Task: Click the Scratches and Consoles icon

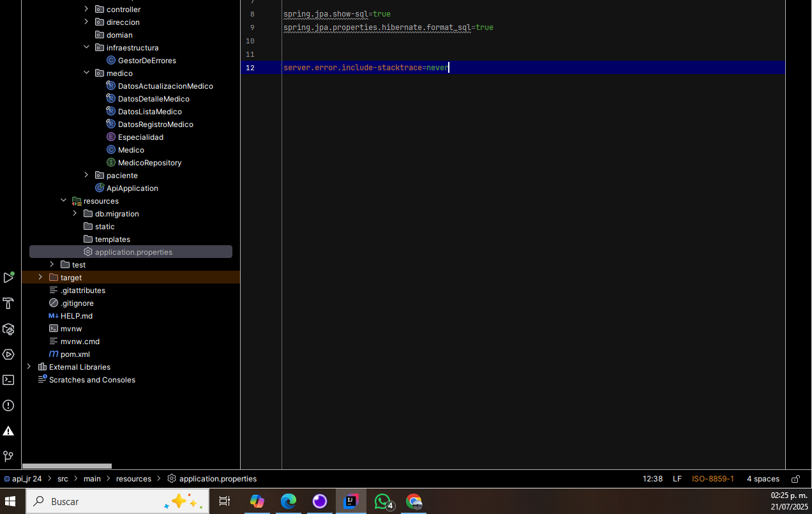Action: 42,380
